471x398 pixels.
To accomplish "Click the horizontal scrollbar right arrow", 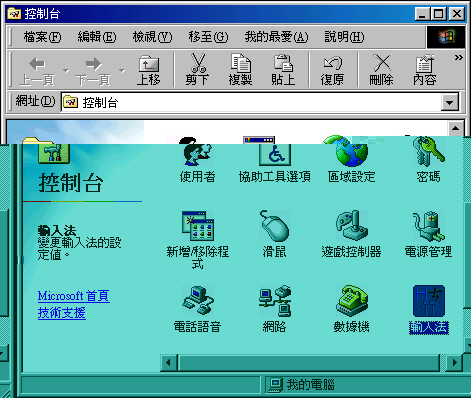I will (x=454, y=362).
